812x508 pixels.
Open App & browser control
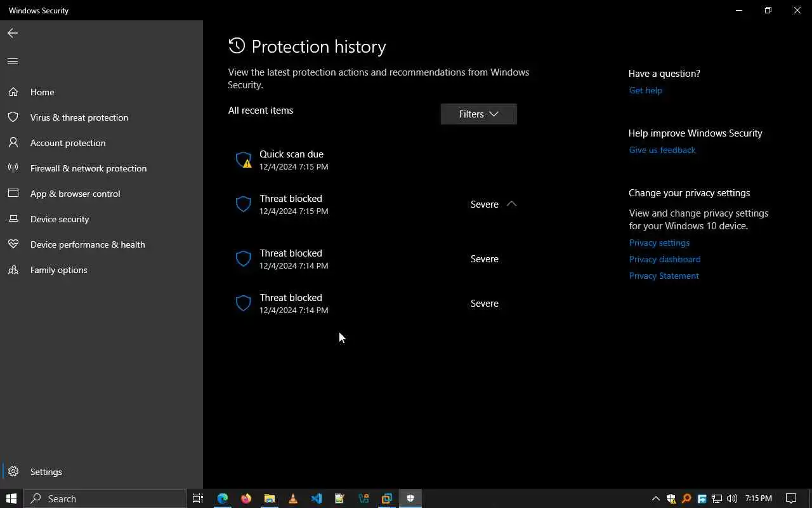101,194
